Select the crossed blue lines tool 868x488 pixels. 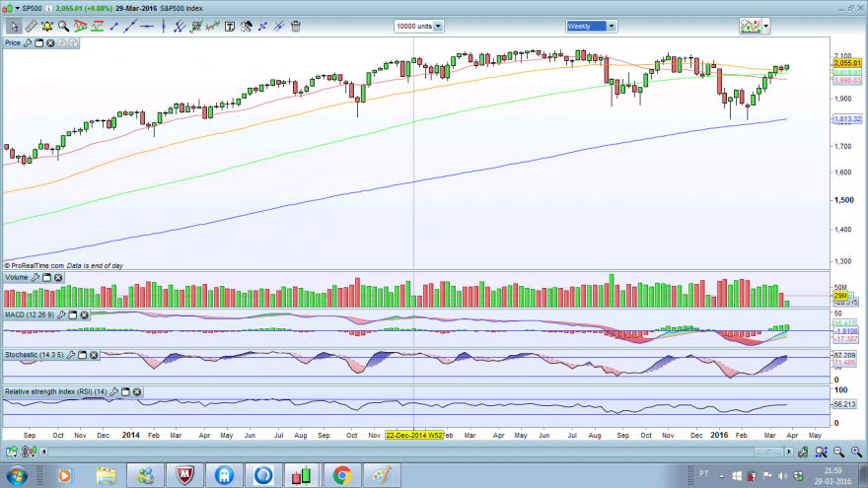pos(279,26)
